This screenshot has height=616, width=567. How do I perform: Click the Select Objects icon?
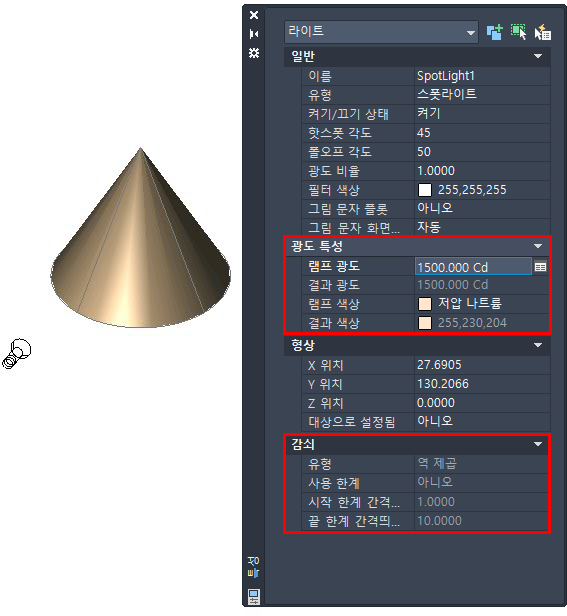click(x=518, y=32)
